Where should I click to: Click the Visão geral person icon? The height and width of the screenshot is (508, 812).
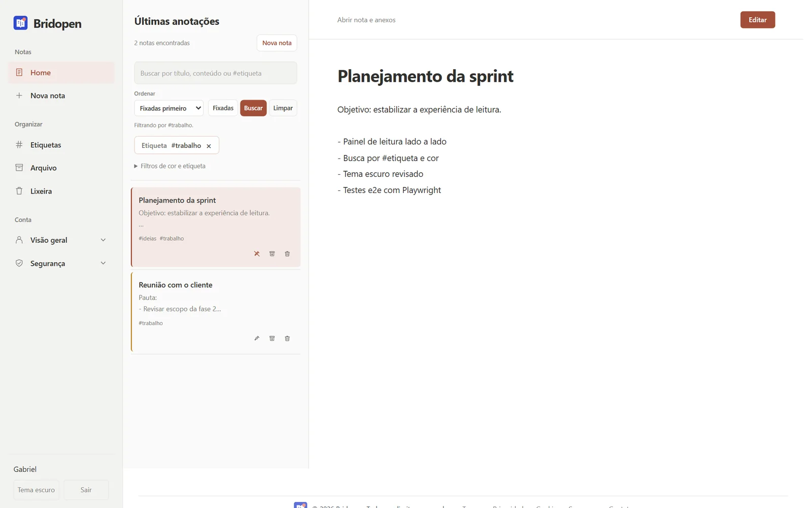(x=19, y=240)
